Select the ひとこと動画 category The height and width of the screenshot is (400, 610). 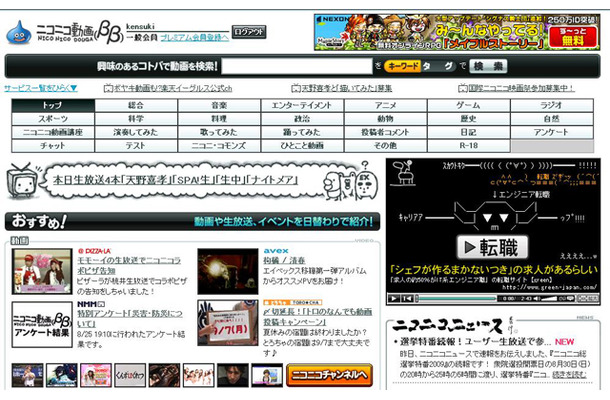tap(302, 146)
